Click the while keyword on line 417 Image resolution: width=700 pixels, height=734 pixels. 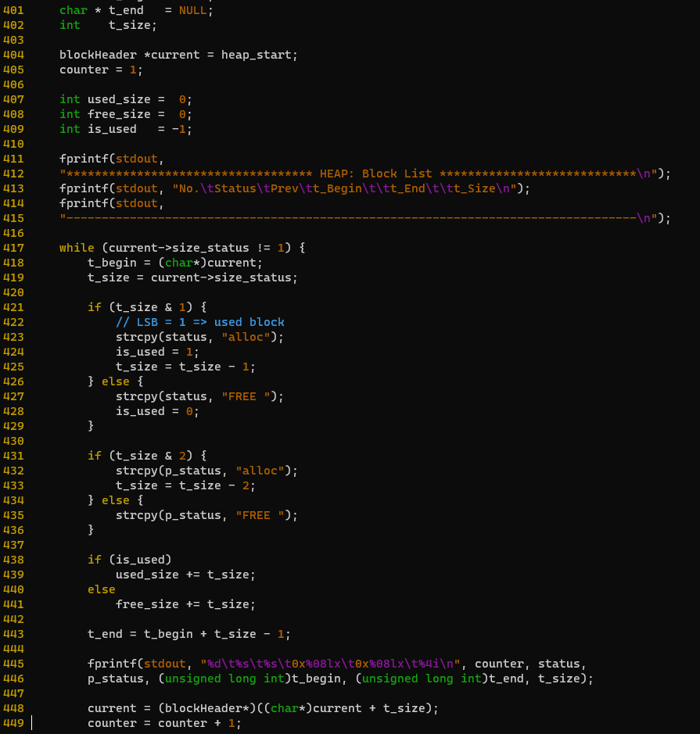click(76, 248)
